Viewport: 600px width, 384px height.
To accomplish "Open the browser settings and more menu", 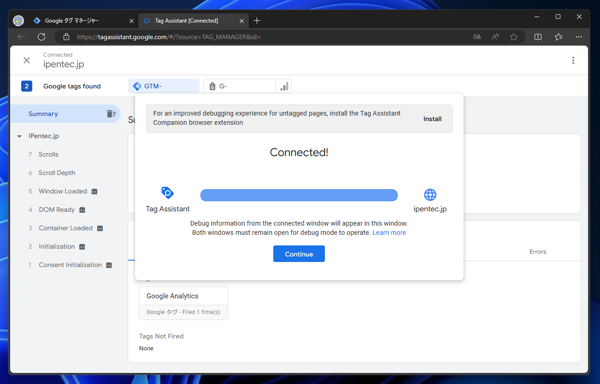I will (579, 37).
